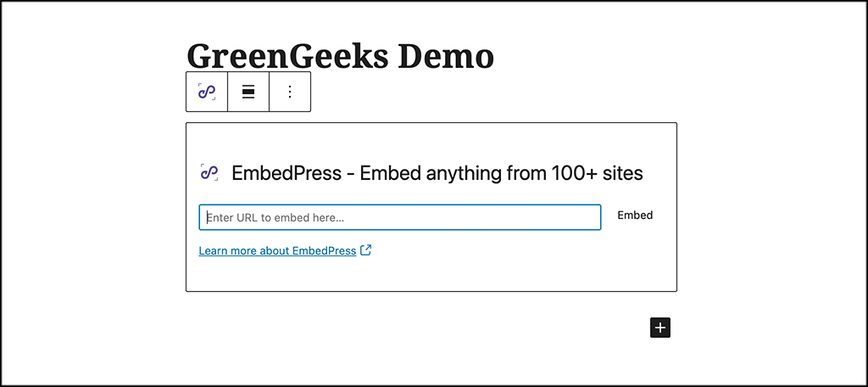Click the external link icon after Learn more
Screen dimensions: 868x387
coord(365,250)
